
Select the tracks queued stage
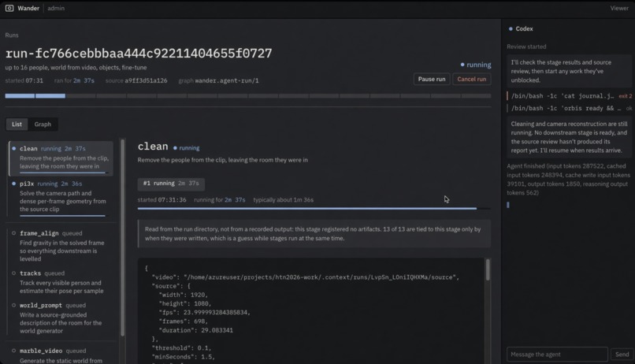[61, 282]
